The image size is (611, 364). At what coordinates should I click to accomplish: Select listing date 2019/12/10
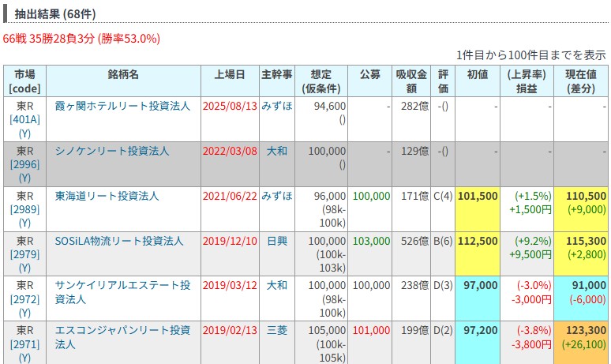tap(230, 241)
